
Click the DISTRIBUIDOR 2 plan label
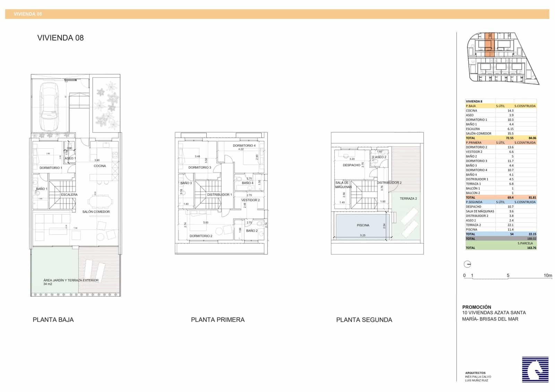pyautogui.click(x=389, y=183)
